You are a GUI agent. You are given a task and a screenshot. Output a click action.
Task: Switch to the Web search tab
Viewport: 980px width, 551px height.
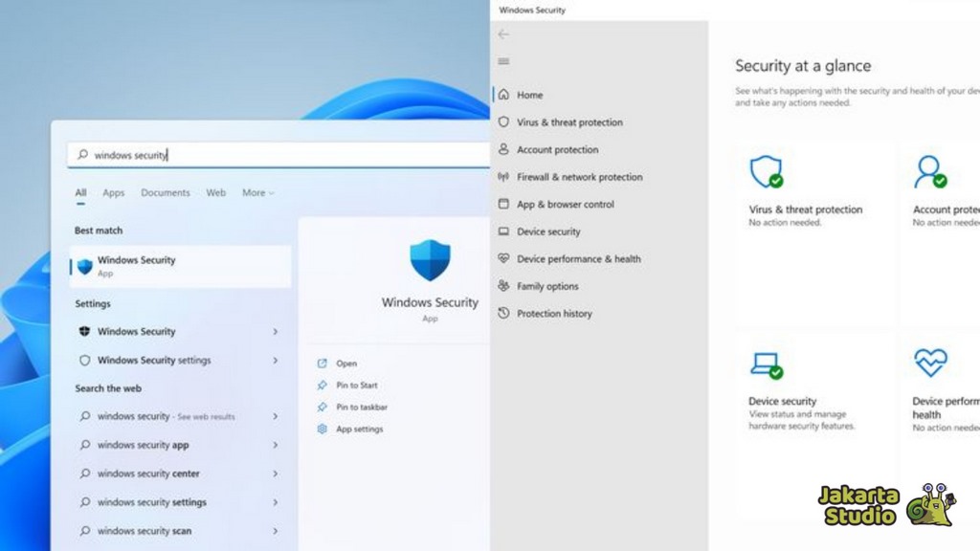pos(215,192)
